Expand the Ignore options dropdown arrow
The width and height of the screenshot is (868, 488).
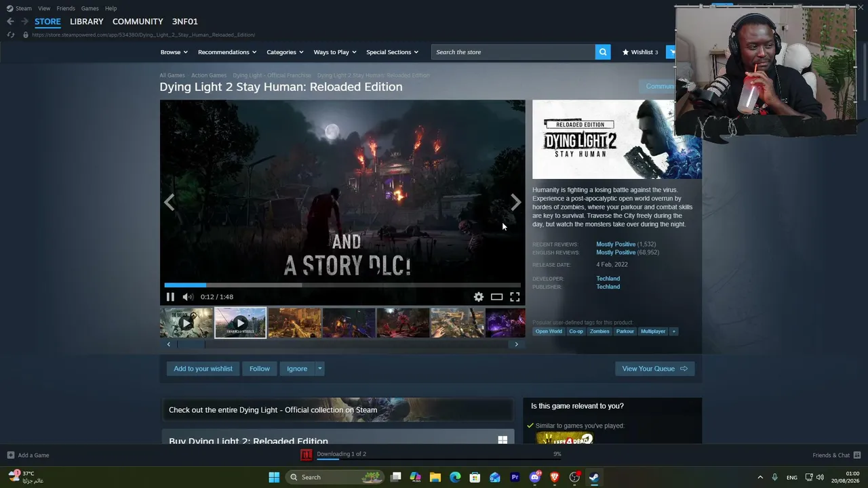coord(319,369)
